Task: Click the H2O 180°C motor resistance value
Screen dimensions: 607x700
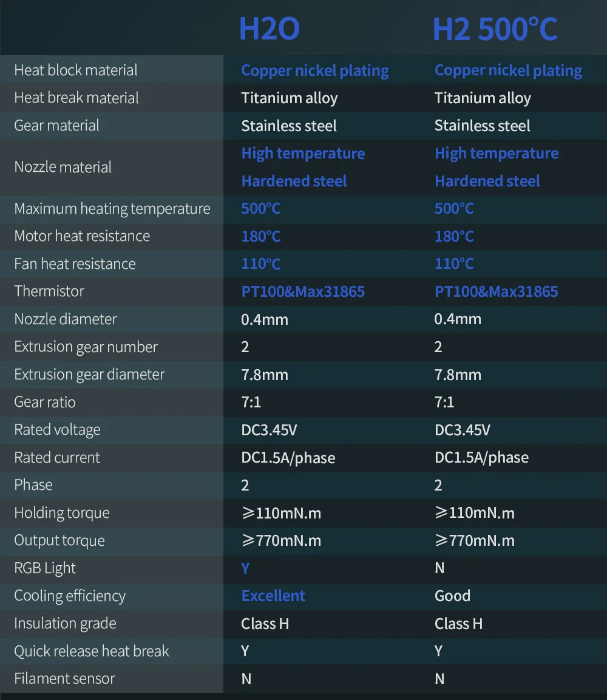Action: 261,236
